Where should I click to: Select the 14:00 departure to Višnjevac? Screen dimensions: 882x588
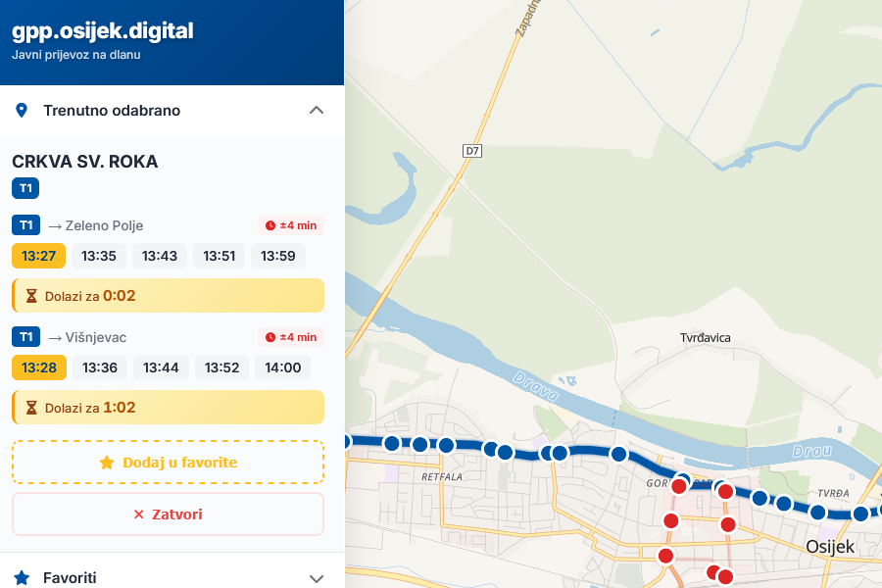[283, 367]
